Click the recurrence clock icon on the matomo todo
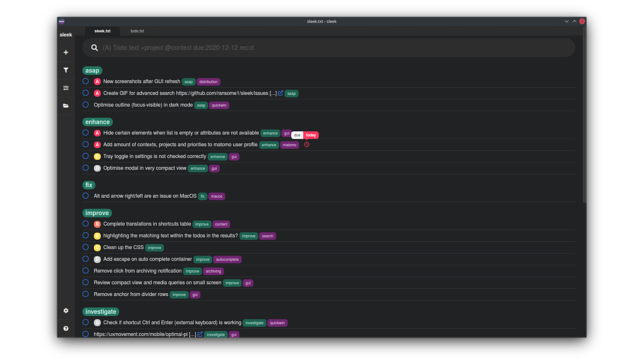The height and width of the screenshot is (362, 644). (307, 145)
